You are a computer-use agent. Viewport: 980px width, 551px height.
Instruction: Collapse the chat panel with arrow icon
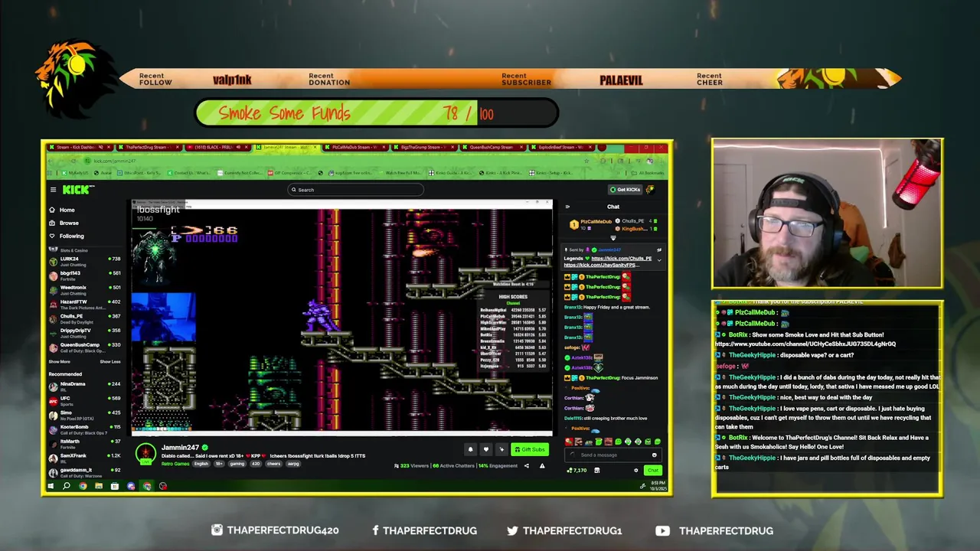(567, 207)
